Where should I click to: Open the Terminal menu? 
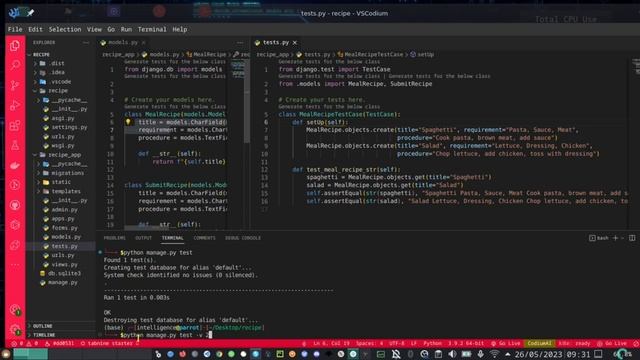coord(152,29)
